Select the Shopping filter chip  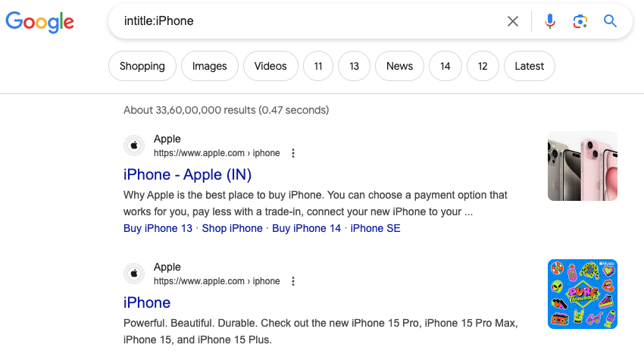click(x=142, y=66)
